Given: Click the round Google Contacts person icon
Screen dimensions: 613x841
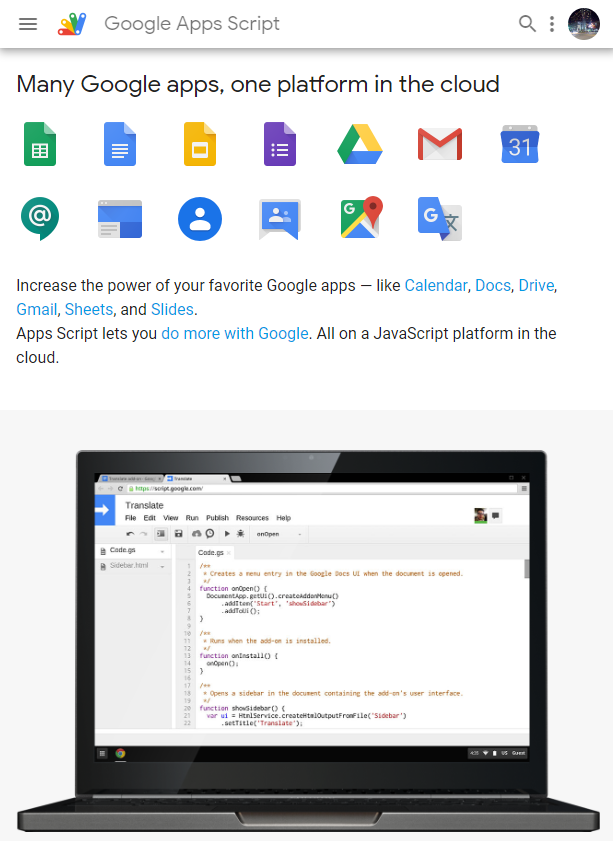Looking at the screenshot, I should click(x=200, y=219).
